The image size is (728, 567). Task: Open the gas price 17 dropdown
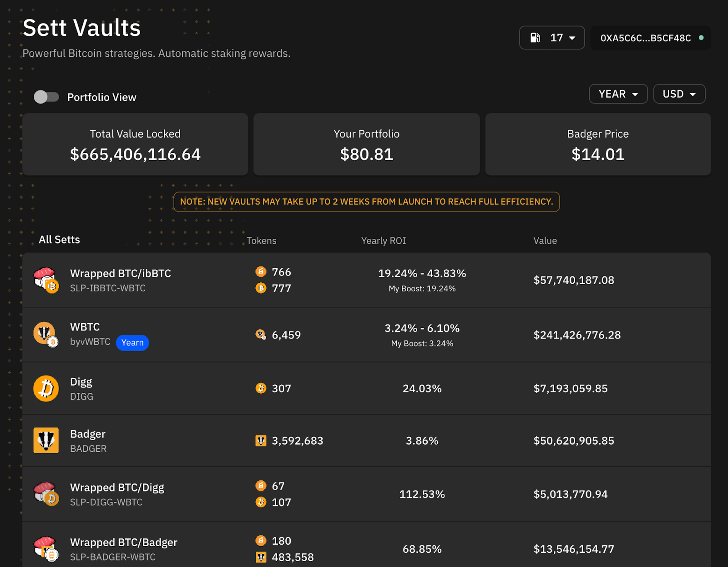pos(552,38)
